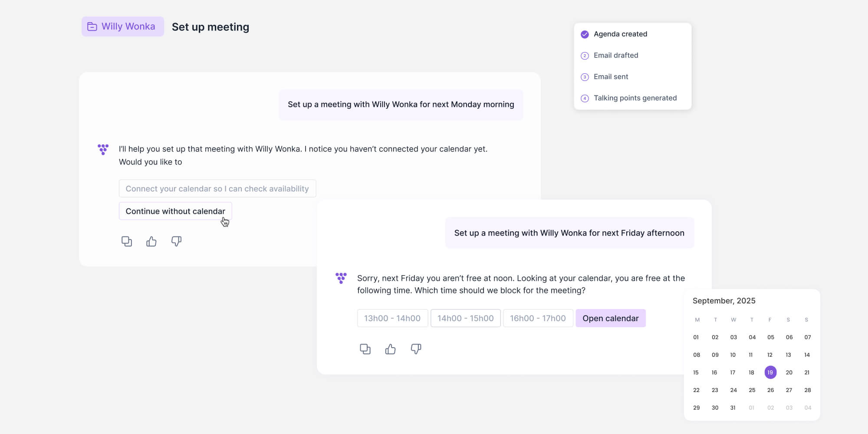The width and height of the screenshot is (868, 434).
Task: Select highlighted date 19 in calendar
Action: pos(770,372)
